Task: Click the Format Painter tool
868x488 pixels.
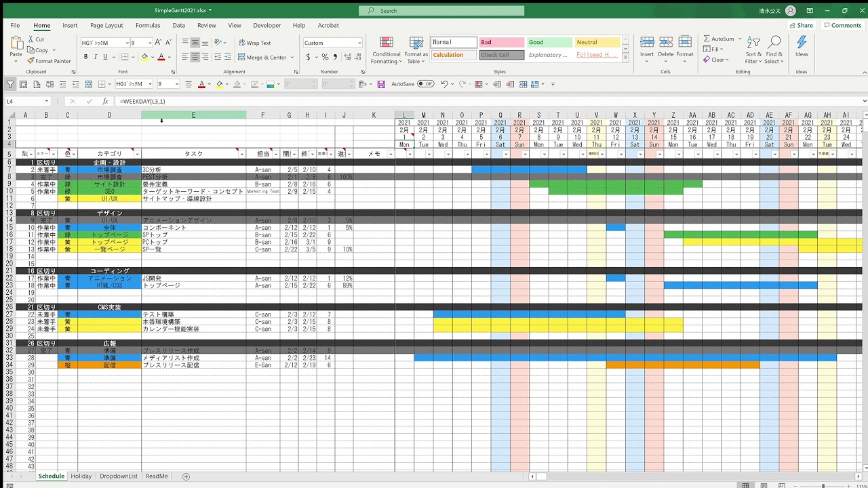Action: 49,61
